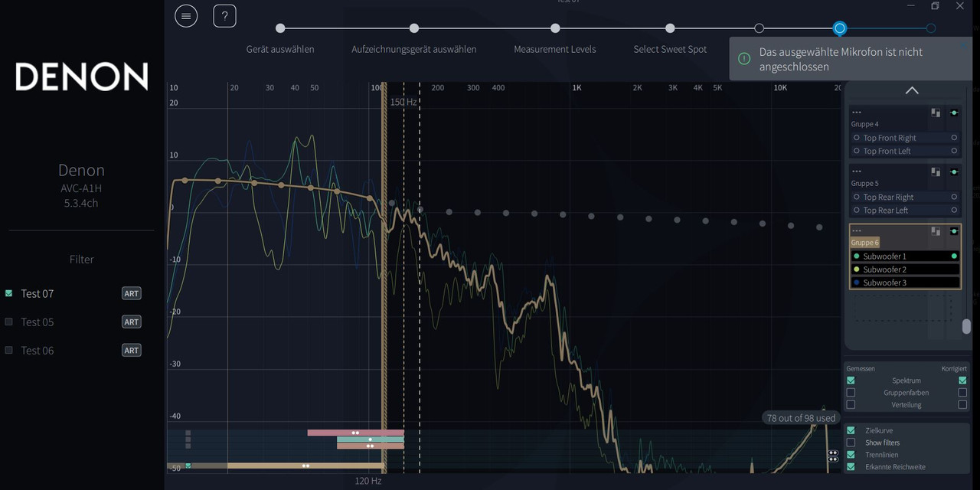The height and width of the screenshot is (490, 980).
Task: Click the Gruppe 5 label
Action: [865, 183]
